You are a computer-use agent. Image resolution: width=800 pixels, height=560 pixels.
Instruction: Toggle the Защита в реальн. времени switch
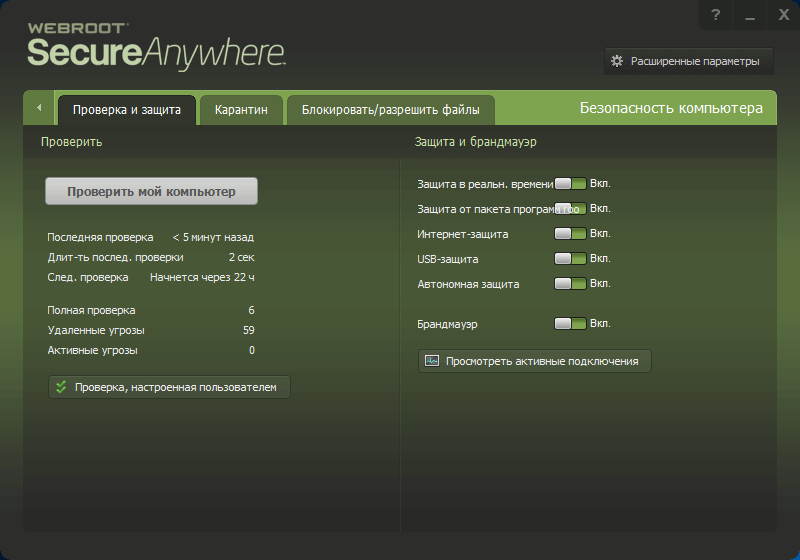tap(570, 184)
